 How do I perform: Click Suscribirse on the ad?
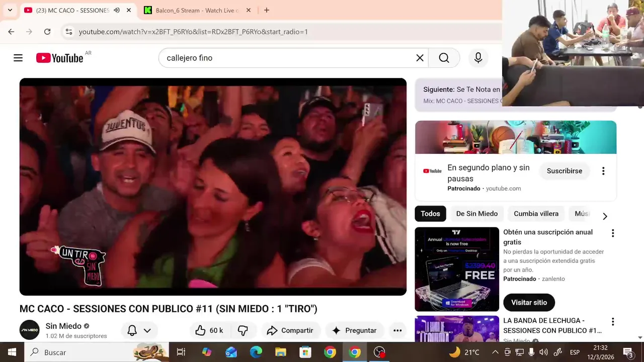click(565, 171)
